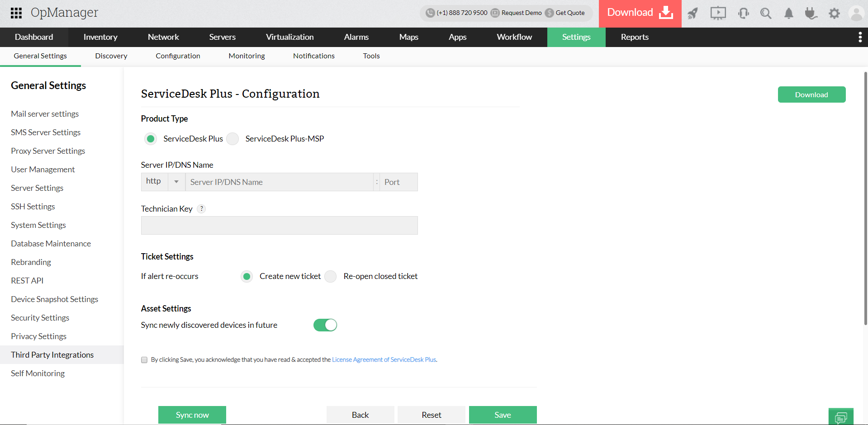
Task: Select the Settings tab
Action: click(x=576, y=37)
